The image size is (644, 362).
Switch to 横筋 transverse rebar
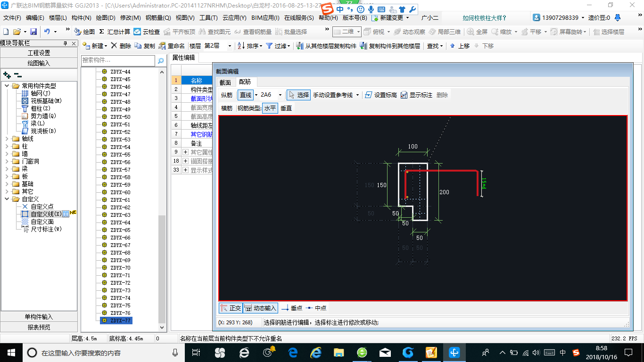click(227, 108)
